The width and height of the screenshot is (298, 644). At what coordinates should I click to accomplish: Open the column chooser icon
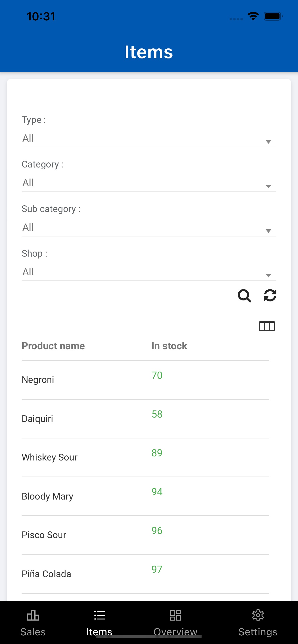tap(267, 326)
